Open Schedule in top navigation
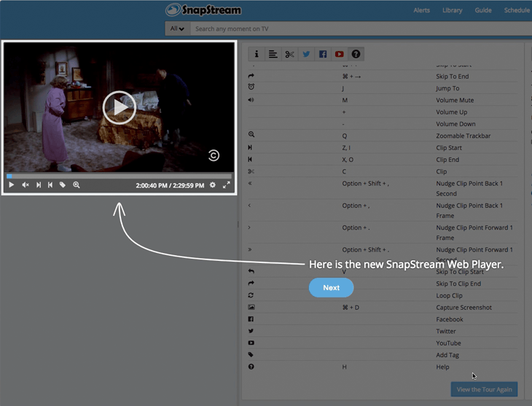 pyautogui.click(x=517, y=10)
